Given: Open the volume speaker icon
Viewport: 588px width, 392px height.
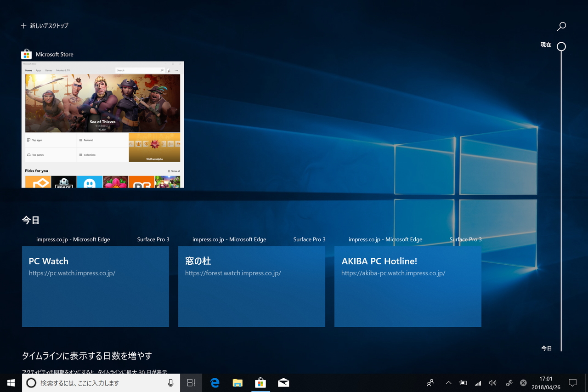Looking at the screenshot, I should click(493, 383).
